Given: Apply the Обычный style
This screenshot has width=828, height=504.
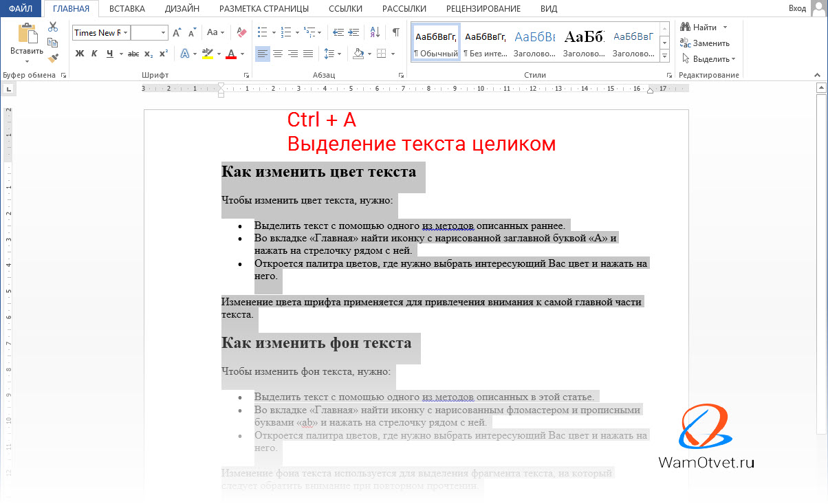Looking at the screenshot, I should [x=435, y=43].
